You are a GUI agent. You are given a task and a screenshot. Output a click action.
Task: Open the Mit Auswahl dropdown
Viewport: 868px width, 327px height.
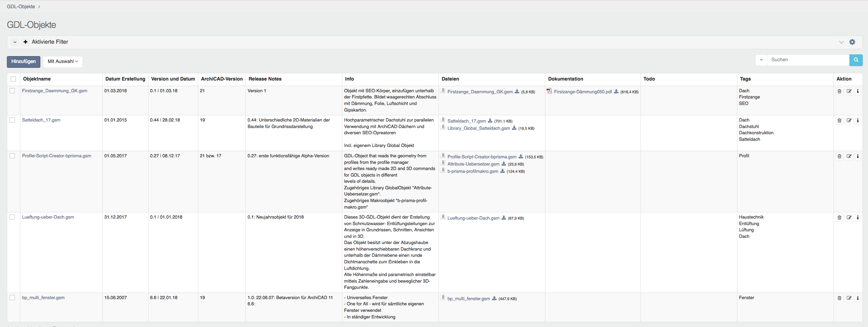point(63,62)
